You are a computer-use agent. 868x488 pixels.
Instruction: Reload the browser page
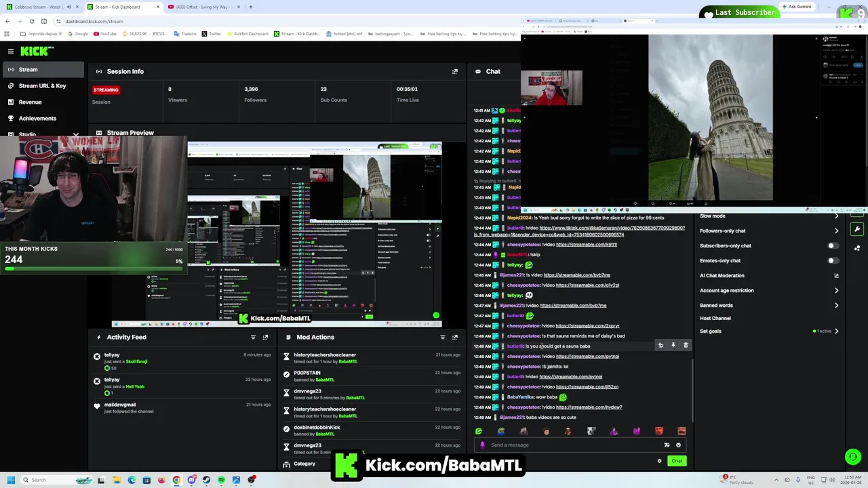pos(31,21)
